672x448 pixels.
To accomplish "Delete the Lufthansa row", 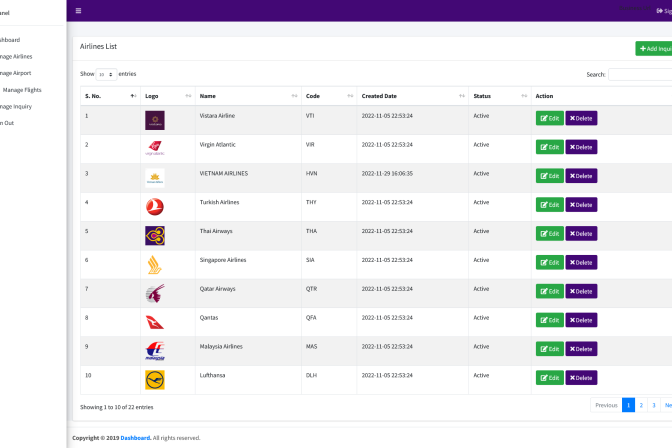I will [581, 378].
